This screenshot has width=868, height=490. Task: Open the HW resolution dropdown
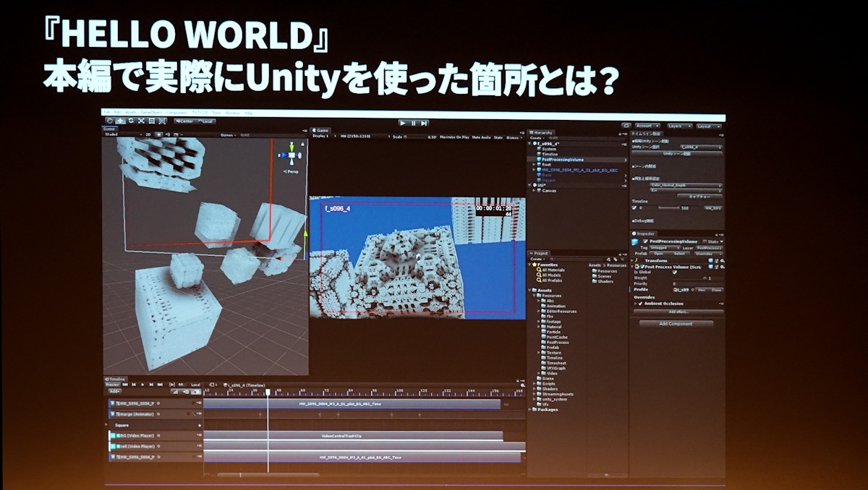pos(365,137)
